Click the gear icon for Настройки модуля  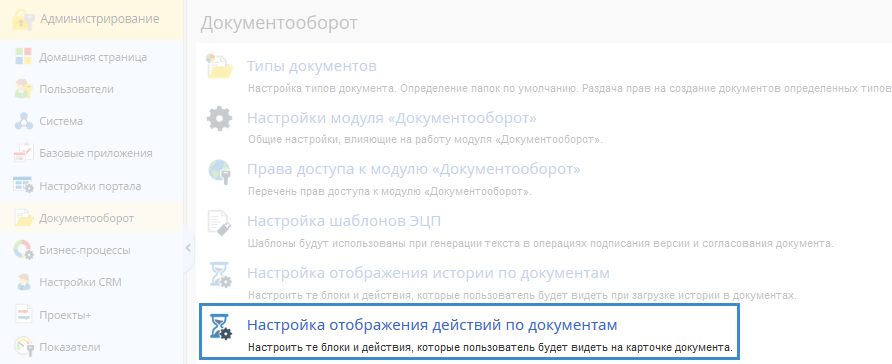[220, 119]
